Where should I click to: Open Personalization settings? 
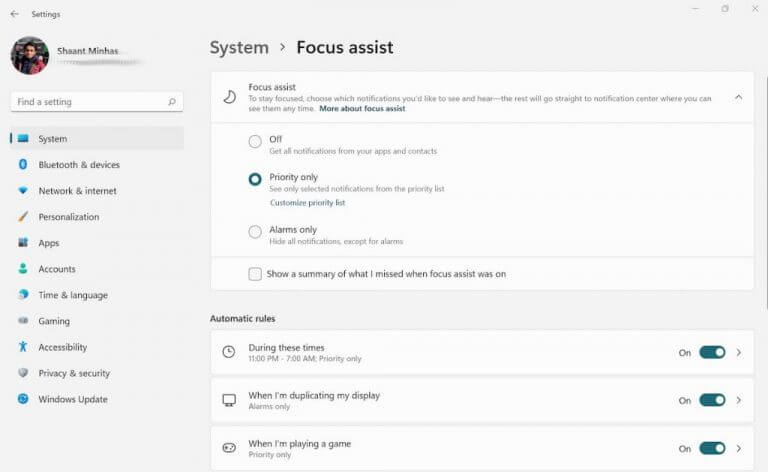click(97, 216)
